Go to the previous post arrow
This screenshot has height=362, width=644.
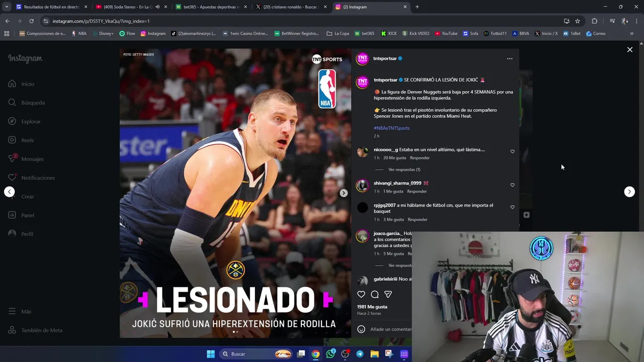9,192
